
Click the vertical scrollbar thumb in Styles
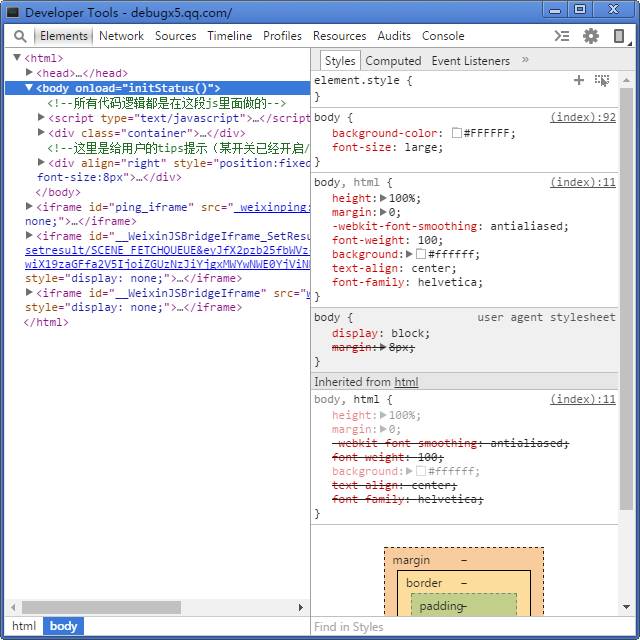[626, 299]
